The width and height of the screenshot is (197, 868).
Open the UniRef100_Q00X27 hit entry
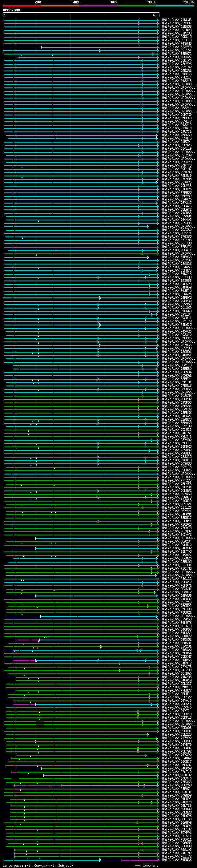pos(176,57)
